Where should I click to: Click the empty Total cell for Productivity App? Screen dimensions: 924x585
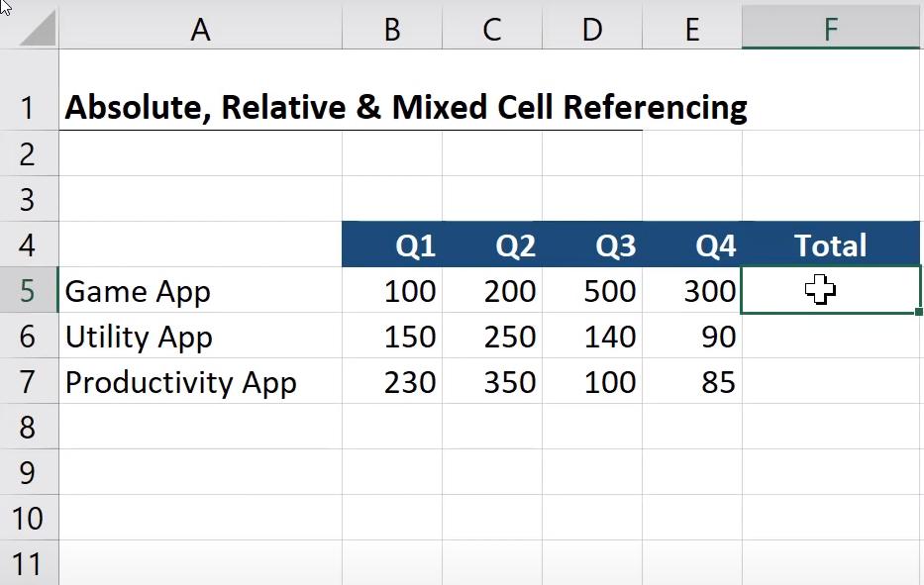tap(831, 381)
